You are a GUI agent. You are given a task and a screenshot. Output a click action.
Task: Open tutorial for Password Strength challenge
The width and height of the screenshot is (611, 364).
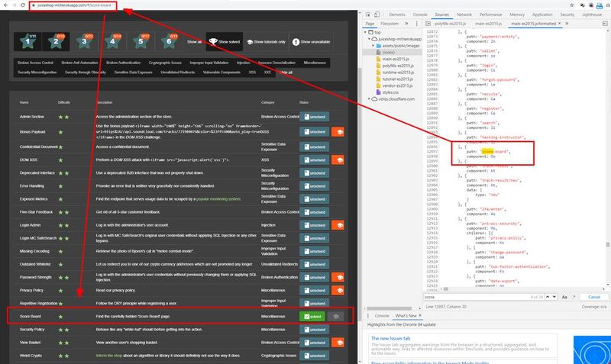coord(338,277)
